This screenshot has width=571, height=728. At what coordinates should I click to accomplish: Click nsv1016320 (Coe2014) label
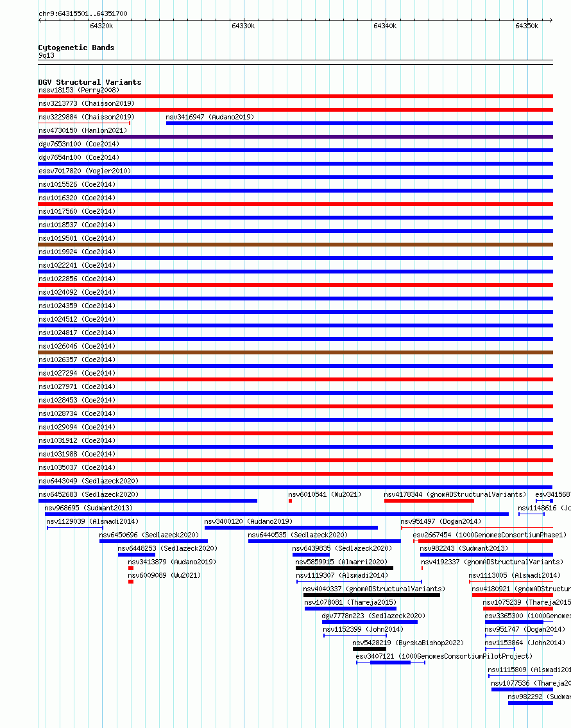tap(77, 198)
